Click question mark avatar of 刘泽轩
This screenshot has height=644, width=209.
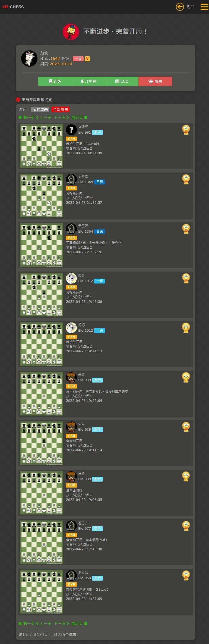(x=71, y=130)
